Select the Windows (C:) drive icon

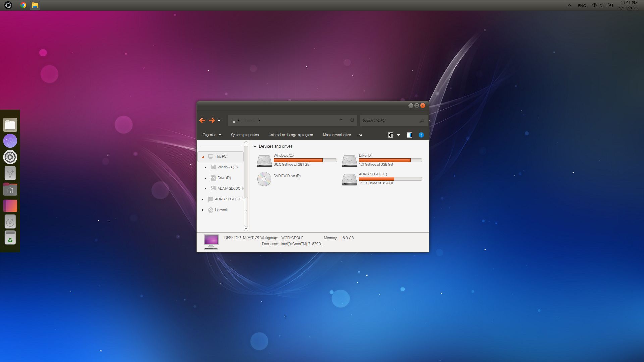[x=264, y=161]
